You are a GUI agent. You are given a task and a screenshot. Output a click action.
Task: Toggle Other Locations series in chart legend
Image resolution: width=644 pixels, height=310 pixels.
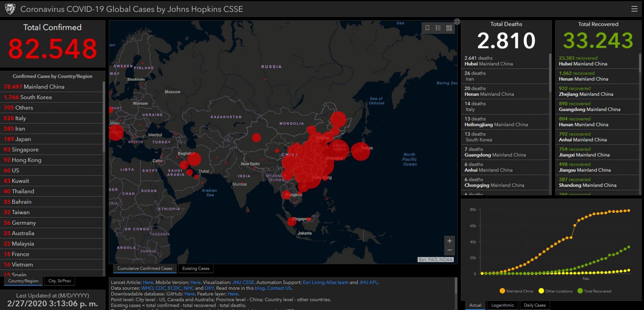pos(555,291)
